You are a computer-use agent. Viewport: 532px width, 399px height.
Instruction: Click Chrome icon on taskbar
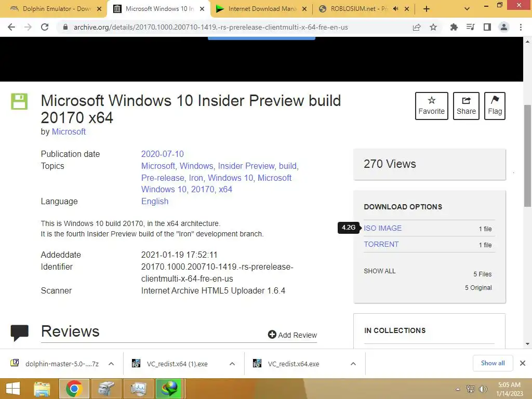click(x=74, y=389)
